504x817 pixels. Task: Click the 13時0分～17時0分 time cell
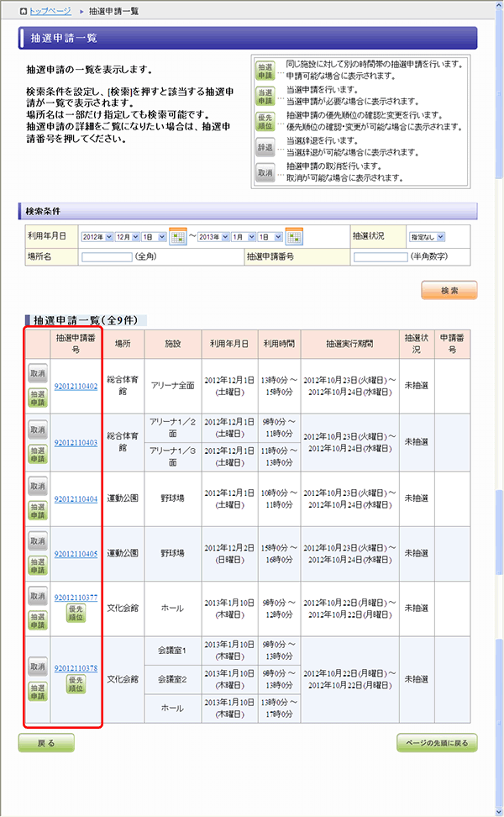click(x=279, y=709)
